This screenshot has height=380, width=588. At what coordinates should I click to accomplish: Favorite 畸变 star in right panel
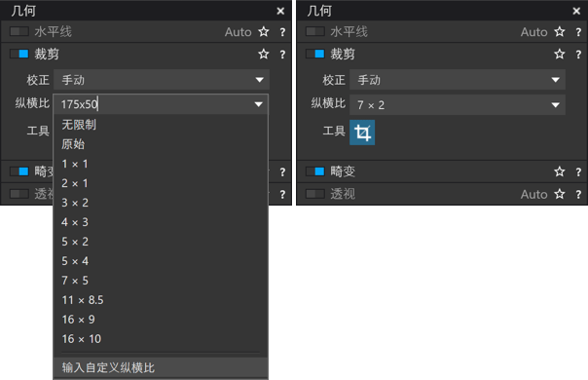[560, 171]
